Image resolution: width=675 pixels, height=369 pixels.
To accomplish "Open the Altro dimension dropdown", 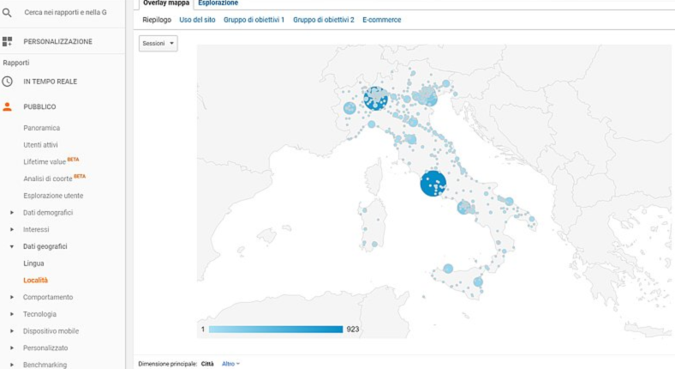I will (x=231, y=364).
